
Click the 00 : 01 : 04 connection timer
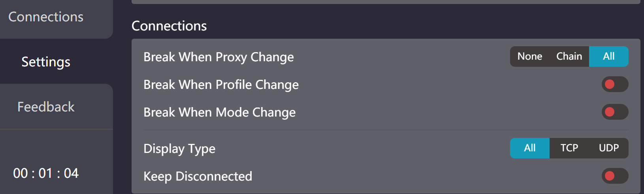[46, 173]
